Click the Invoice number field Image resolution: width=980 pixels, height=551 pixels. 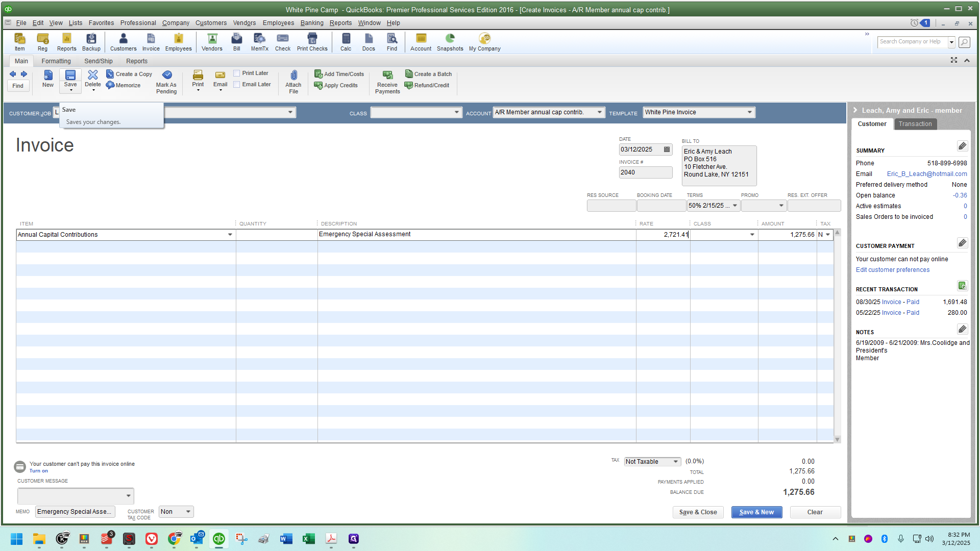coord(646,172)
